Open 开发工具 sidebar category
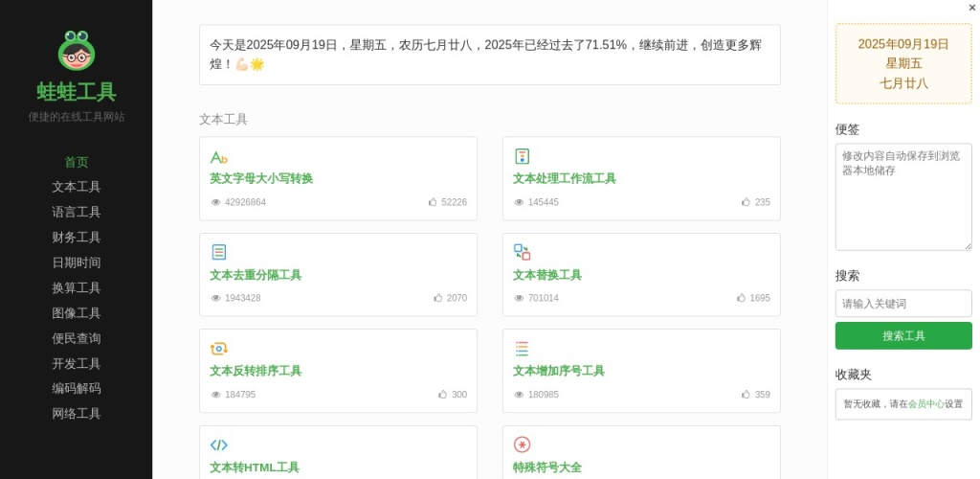 pos(76,364)
